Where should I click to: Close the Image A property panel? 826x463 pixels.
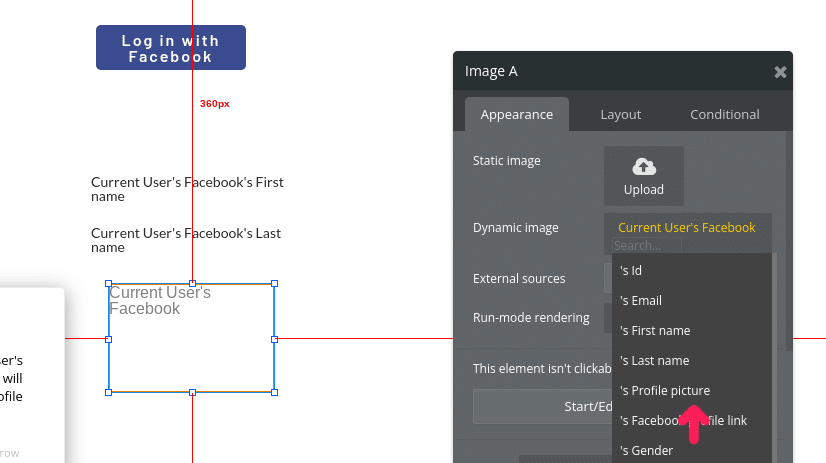pyautogui.click(x=780, y=72)
